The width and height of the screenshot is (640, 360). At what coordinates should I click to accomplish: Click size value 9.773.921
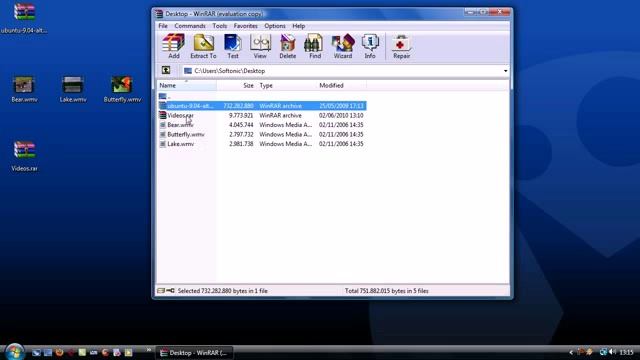[241, 115]
